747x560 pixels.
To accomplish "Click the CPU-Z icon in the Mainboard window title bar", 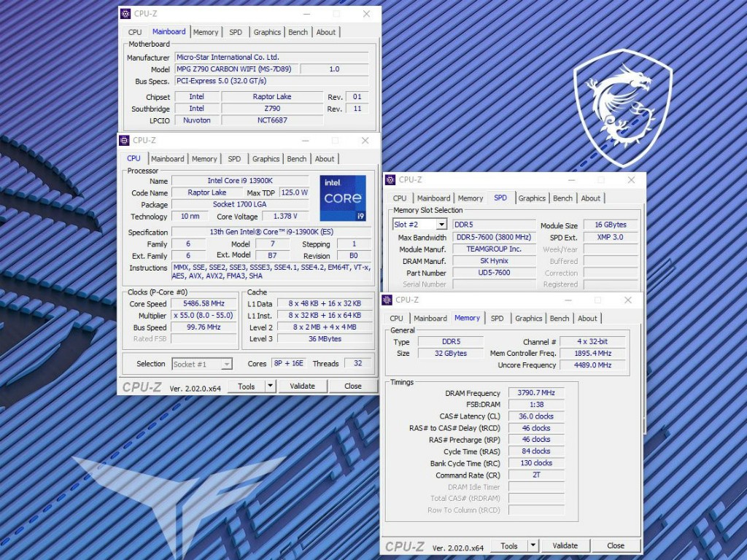I will [125, 14].
